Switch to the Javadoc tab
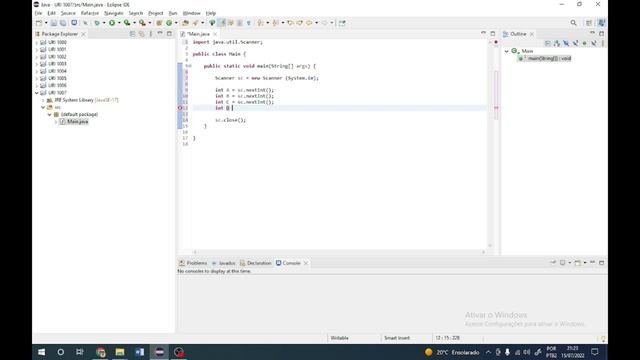 point(223,263)
